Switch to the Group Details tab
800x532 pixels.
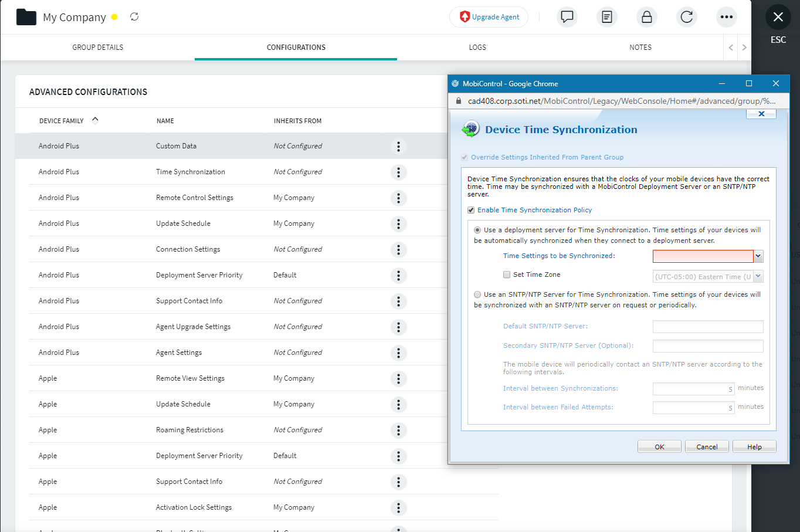pyautogui.click(x=98, y=48)
